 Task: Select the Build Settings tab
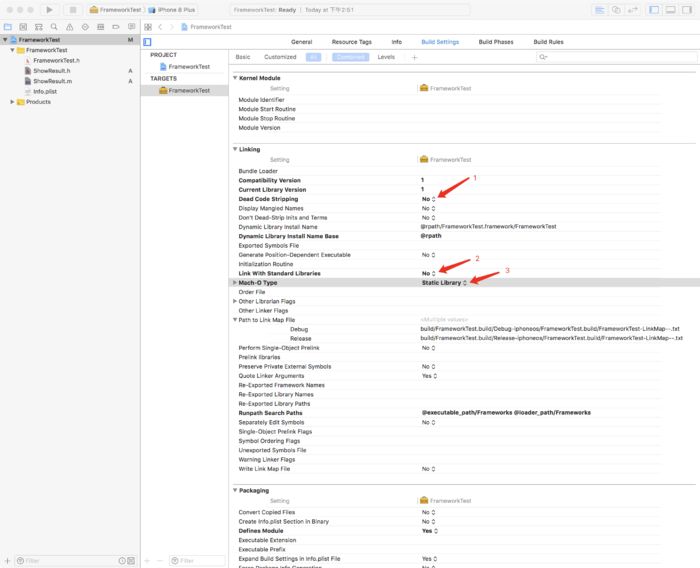pos(440,42)
